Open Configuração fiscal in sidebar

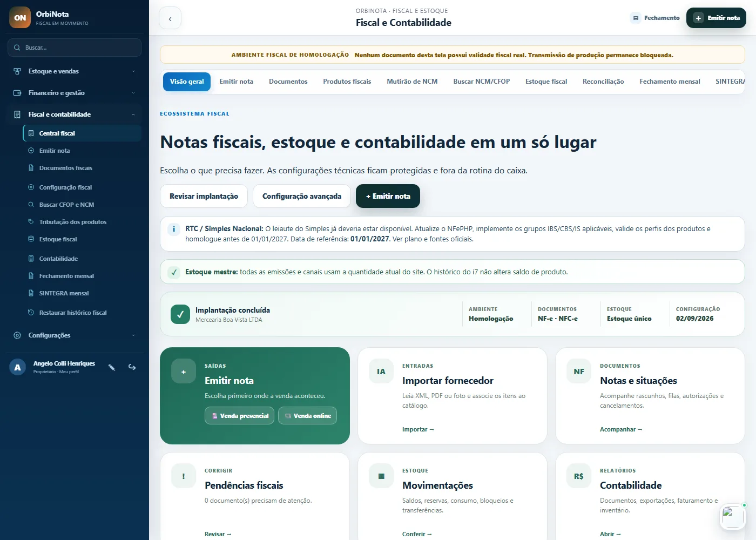point(82,187)
